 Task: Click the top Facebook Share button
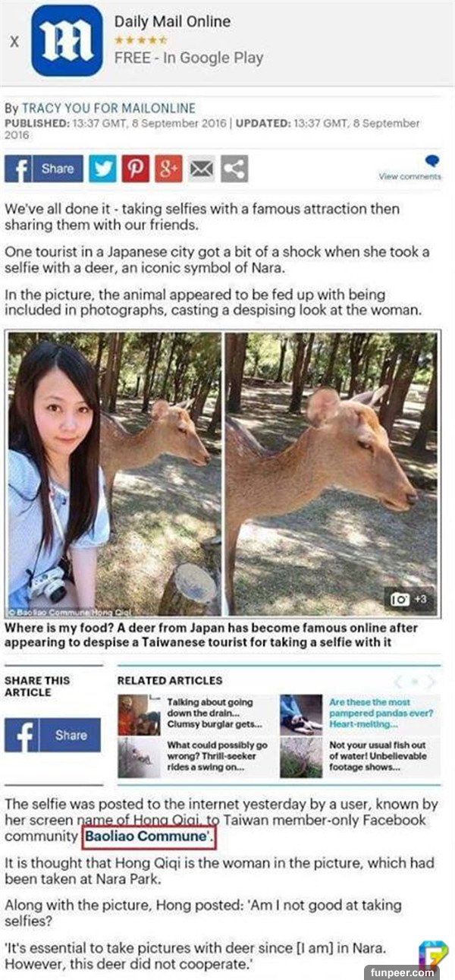44,169
